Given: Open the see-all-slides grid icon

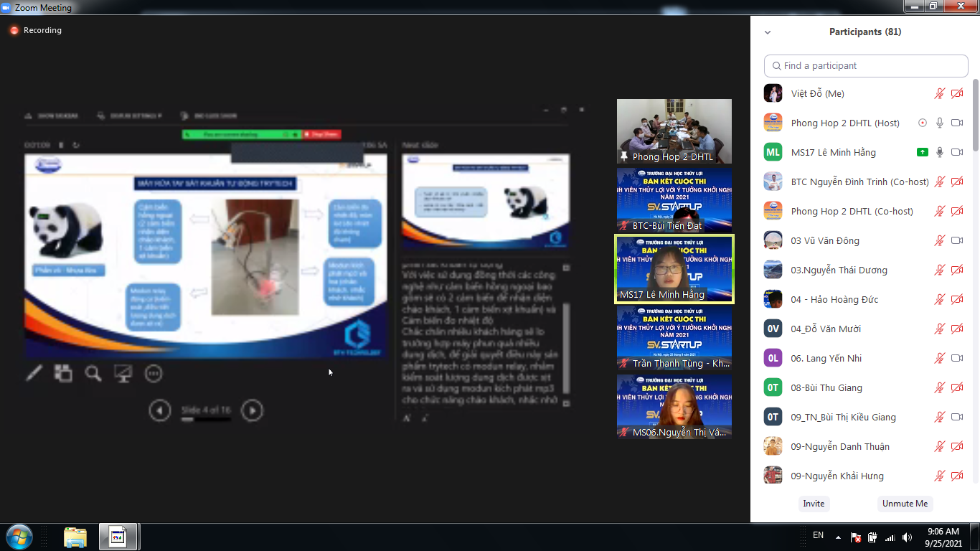Looking at the screenshot, I should (x=64, y=373).
